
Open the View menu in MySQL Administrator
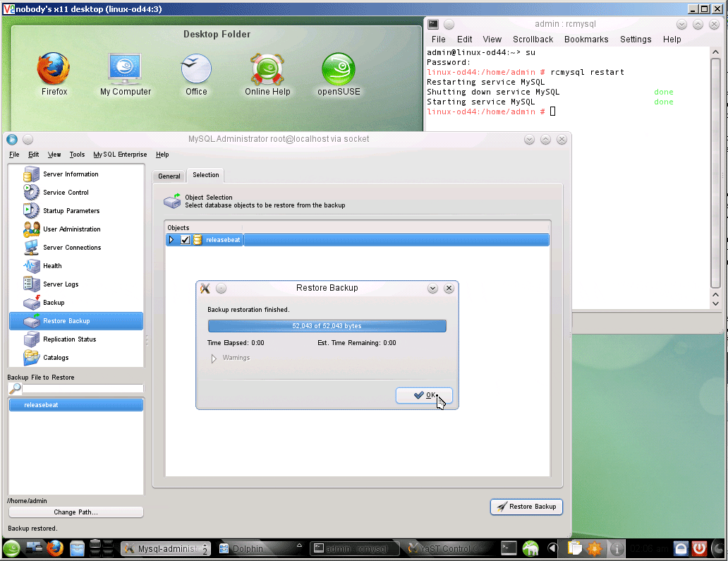[54, 155]
